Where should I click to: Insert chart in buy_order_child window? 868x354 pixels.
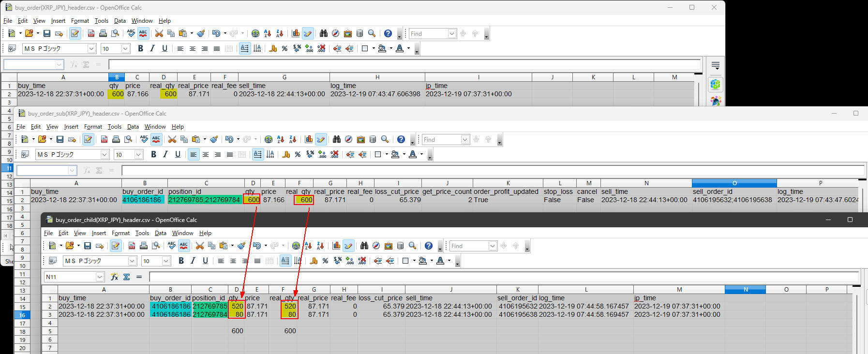(x=336, y=246)
